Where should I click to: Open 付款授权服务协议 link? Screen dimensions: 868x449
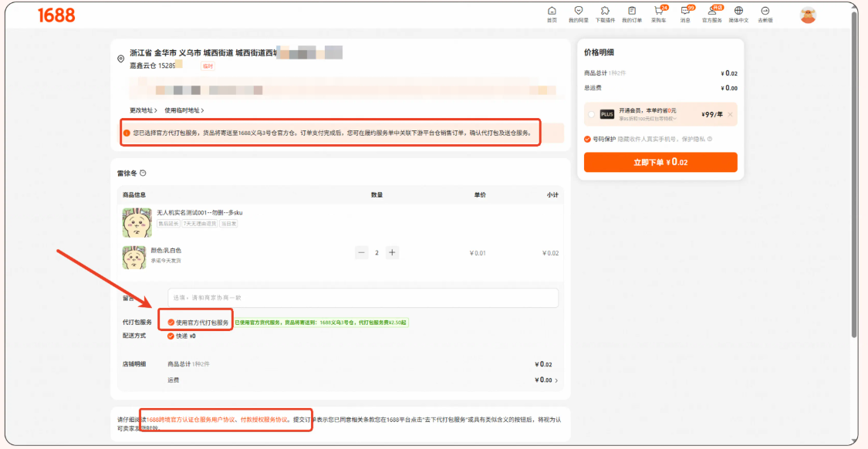click(x=264, y=420)
